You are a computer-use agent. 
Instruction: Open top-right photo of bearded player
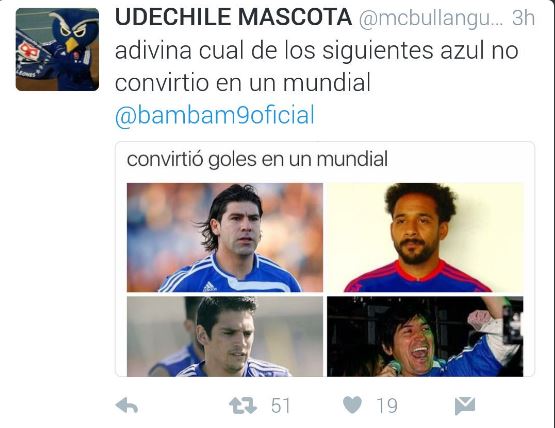(x=425, y=237)
